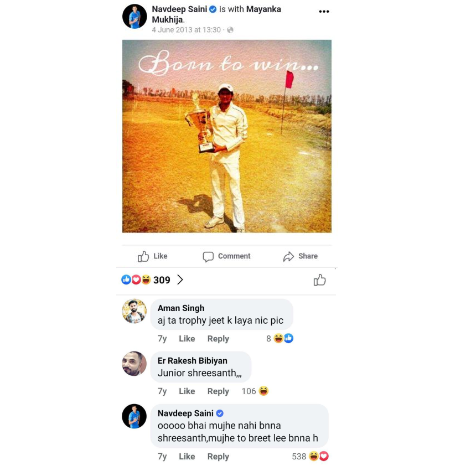Click the globe public-audience icon
Screen dimensions: 476x476
pos(230,30)
